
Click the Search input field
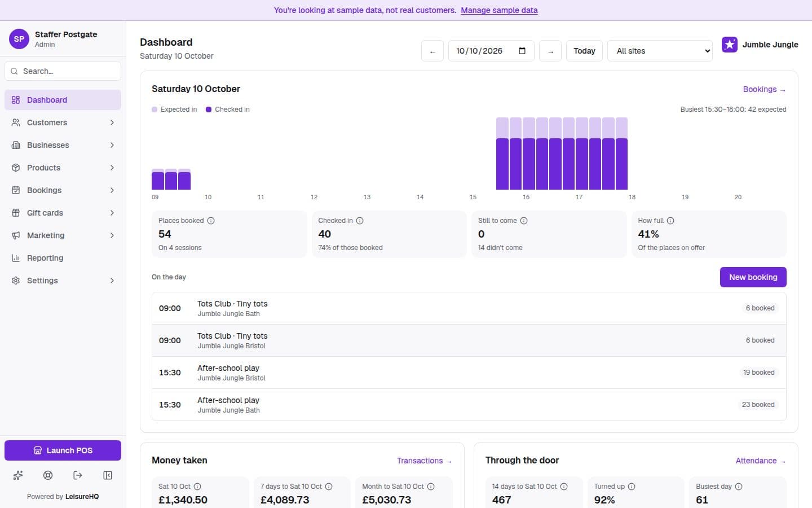pyautogui.click(x=63, y=71)
